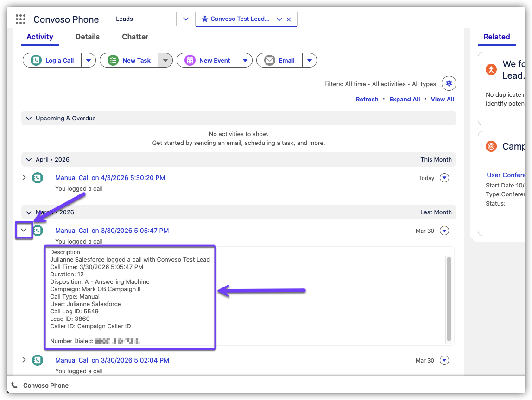Switch to the Details tab
The width and height of the screenshot is (532, 400).
click(88, 37)
